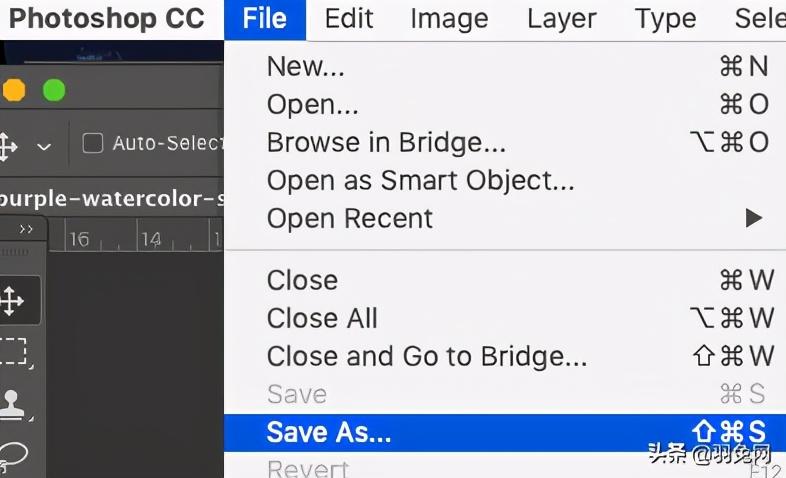The image size is (786, 478).
Task: Click Move tool icon in options bar
Action: pyautogui.click(x=8, y=145)
